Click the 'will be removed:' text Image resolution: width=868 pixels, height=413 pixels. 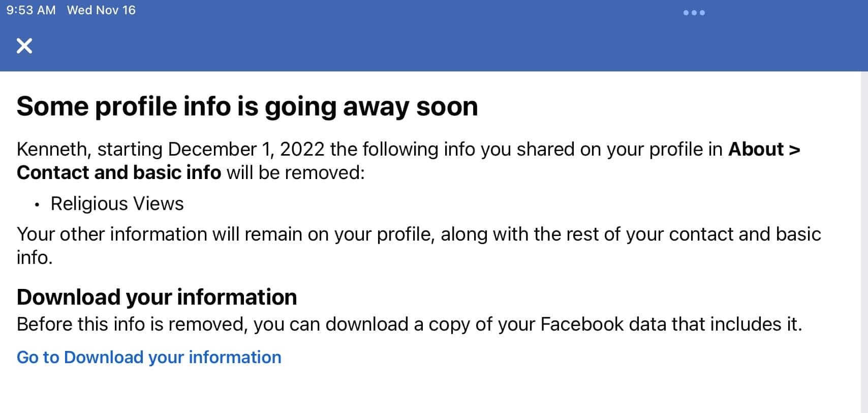coord(295,173)
